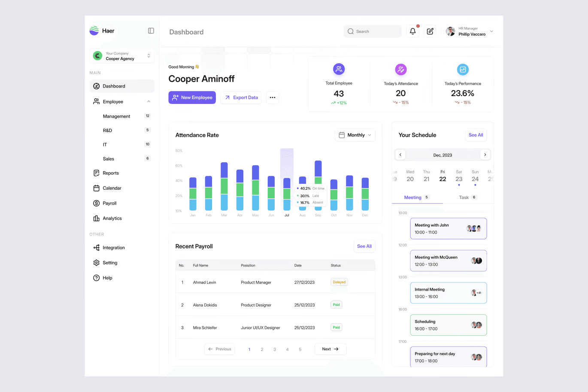
Task: Click the Date column header
Action: 298,265
